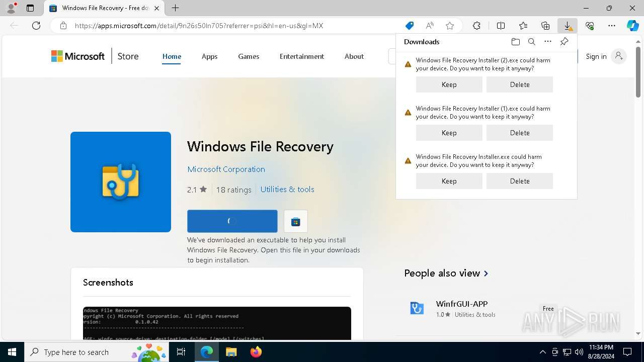Click the taskbar search box
This screenshot has height=362, width=644.
97,352
